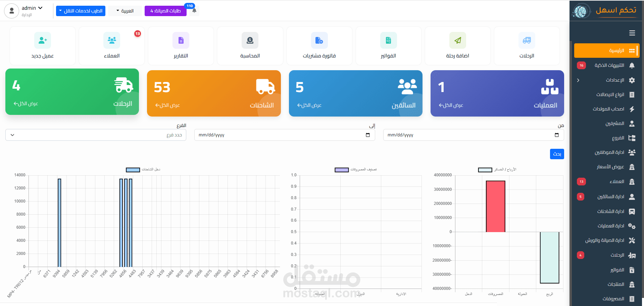
Task: Open the التقارير (reports) icon
Action: click(x=181, y=40)
